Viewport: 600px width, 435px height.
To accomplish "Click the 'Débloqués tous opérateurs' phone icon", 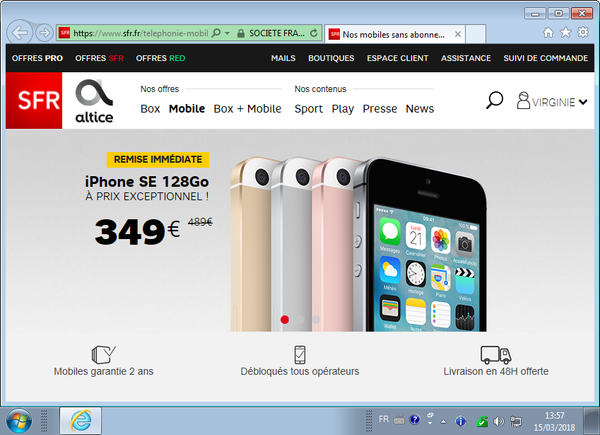I will coord(300,354).
